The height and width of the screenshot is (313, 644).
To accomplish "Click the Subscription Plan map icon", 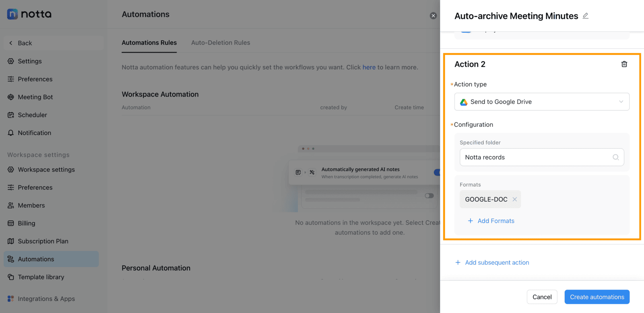I will click(x=11, y=241).
